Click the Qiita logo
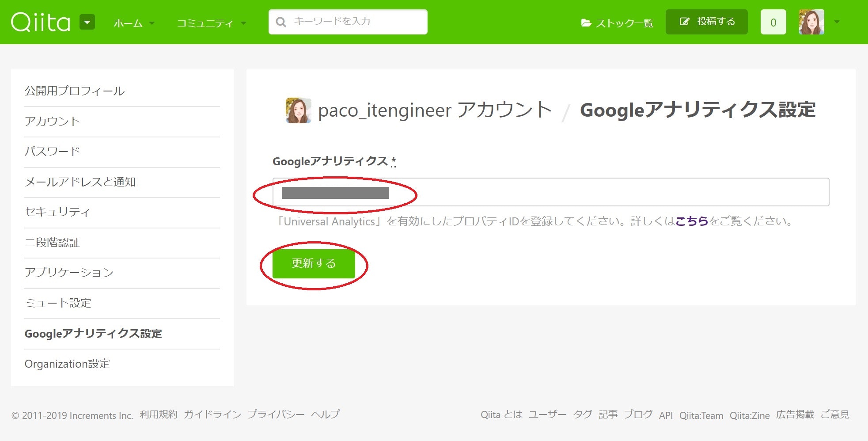Image resolution: width=868 pixels, height=441 pixels. [x=41, y=22]
